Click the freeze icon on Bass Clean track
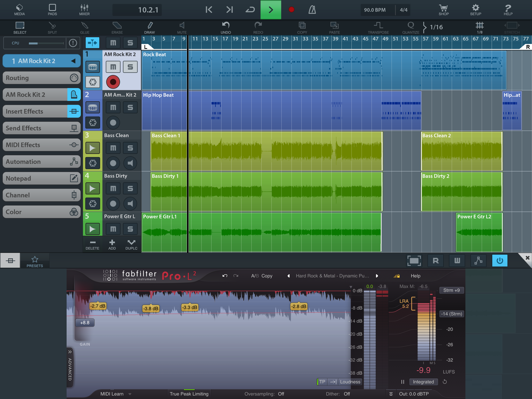Screen dimensions: 532x399 point(93,163)
